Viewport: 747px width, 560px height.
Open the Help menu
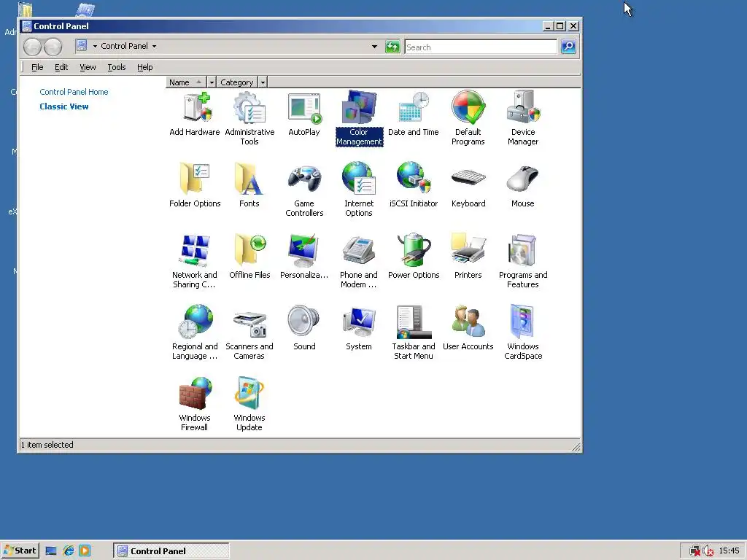tap(145, 67)
